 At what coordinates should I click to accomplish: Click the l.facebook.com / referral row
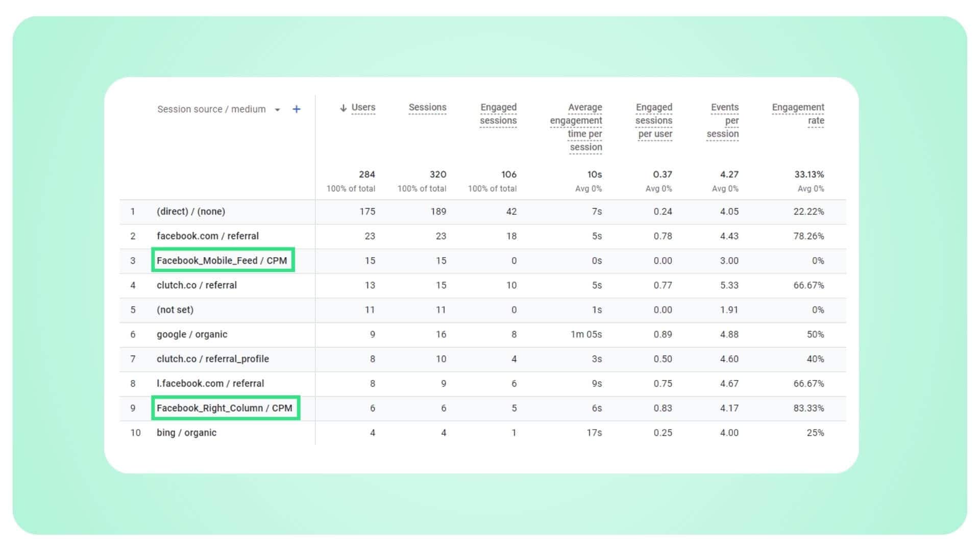click(x=211, y=383)
